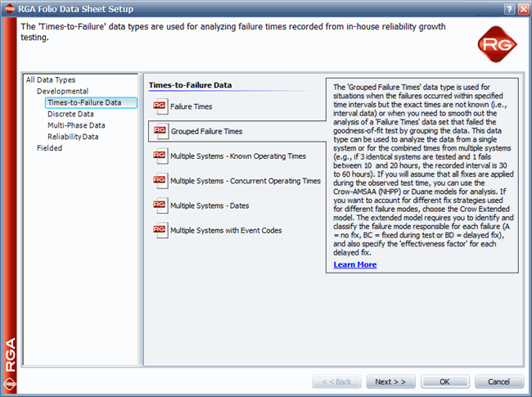Click icon for Multiple Systems - Concurrent Operating Times
Image resolution: width=532 pixels, height=397 pixels.
pyautogui.click(x=160, y=180)
